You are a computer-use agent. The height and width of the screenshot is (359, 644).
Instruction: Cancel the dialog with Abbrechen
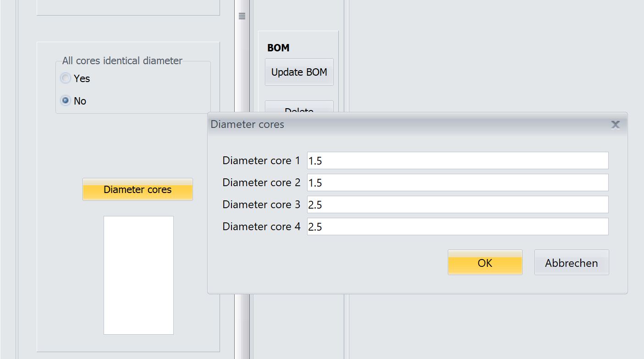(x=571, y=263)
